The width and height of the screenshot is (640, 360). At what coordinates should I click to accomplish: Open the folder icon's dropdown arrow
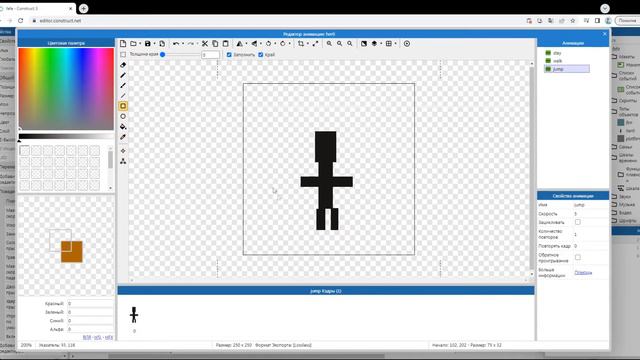140,44
